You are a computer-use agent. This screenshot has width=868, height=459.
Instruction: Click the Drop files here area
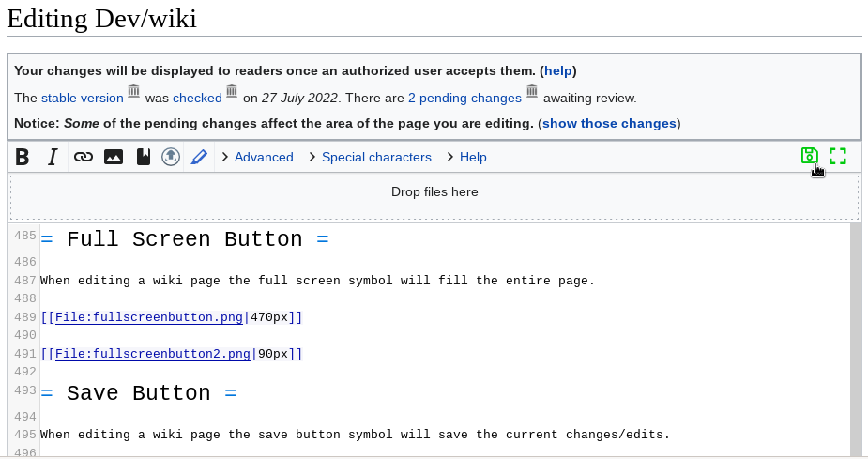click(x=434, y=192)
